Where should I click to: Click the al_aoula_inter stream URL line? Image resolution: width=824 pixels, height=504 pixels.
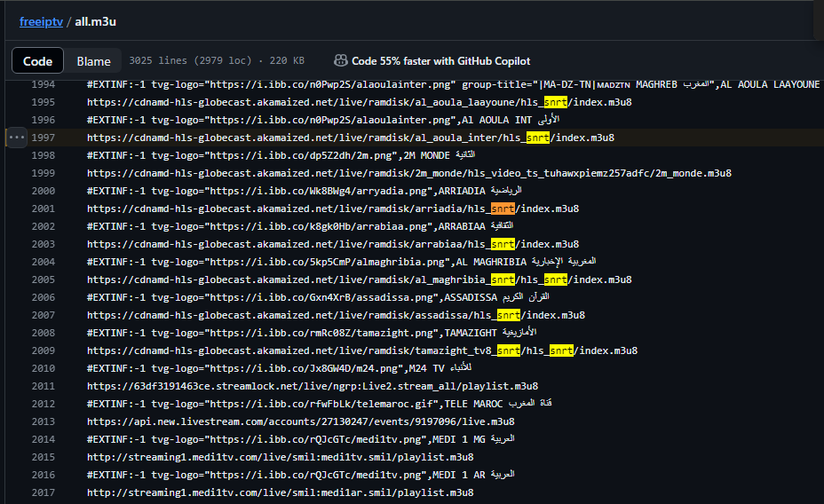tap(351, 138)
